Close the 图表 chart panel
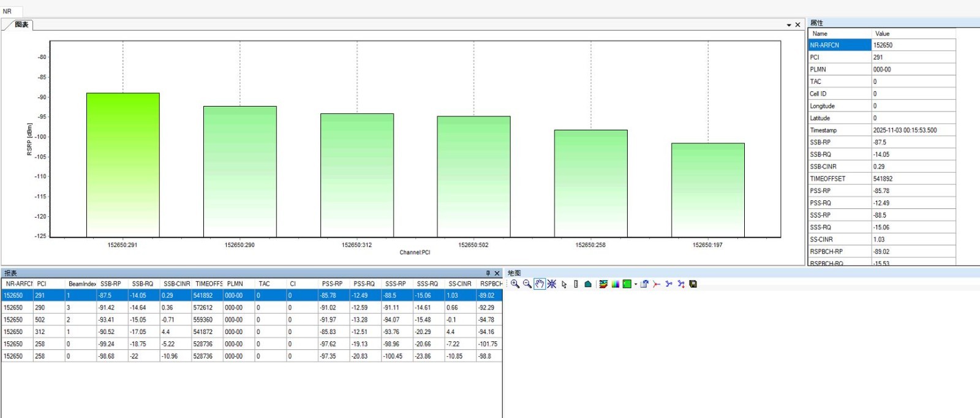The height and width of the screenshot is (418, 980). tap(797, 25)
